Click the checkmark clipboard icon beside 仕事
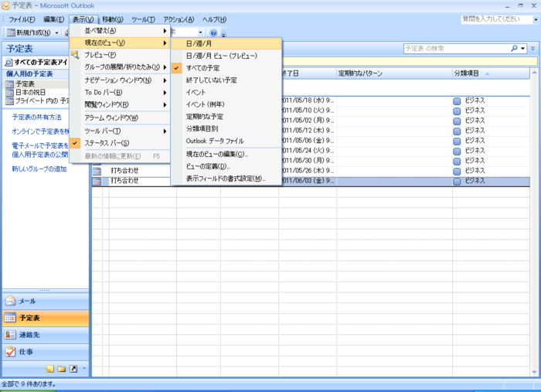 10,352
